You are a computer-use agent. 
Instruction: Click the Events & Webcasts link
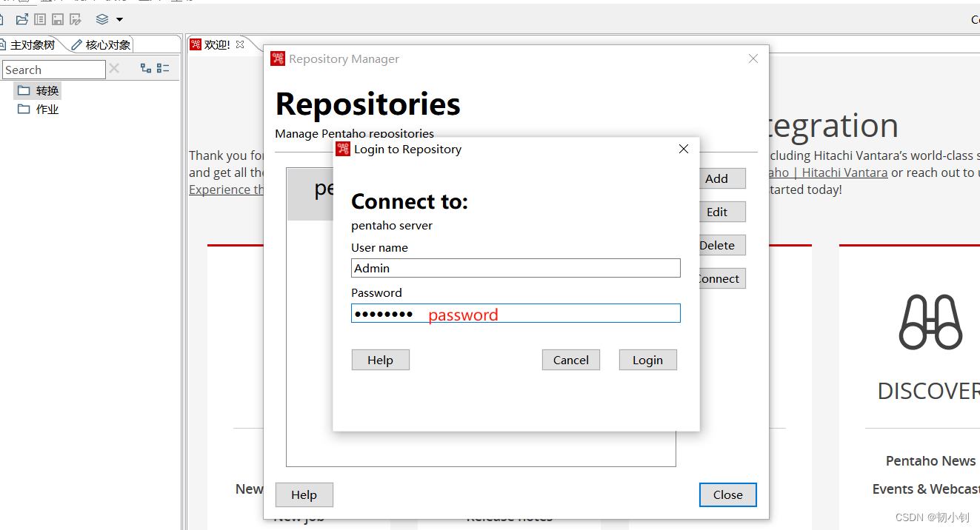tap(926, 489)
